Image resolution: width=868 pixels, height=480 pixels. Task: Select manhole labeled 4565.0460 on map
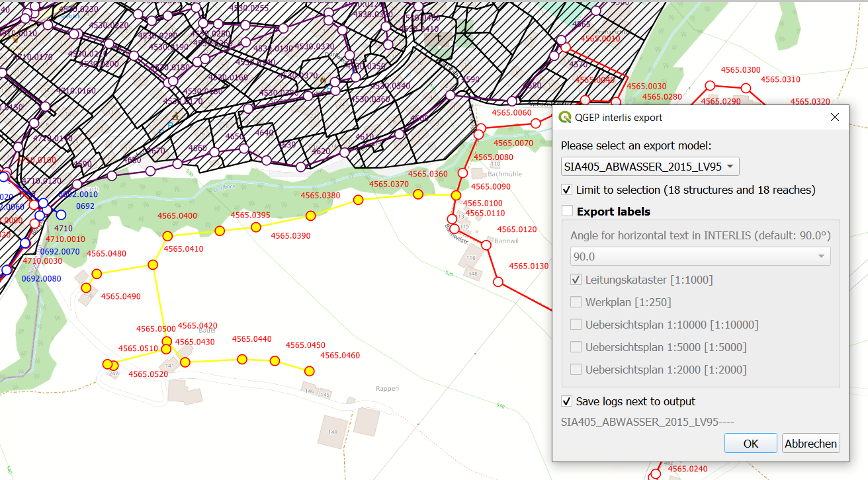(308, 370)
